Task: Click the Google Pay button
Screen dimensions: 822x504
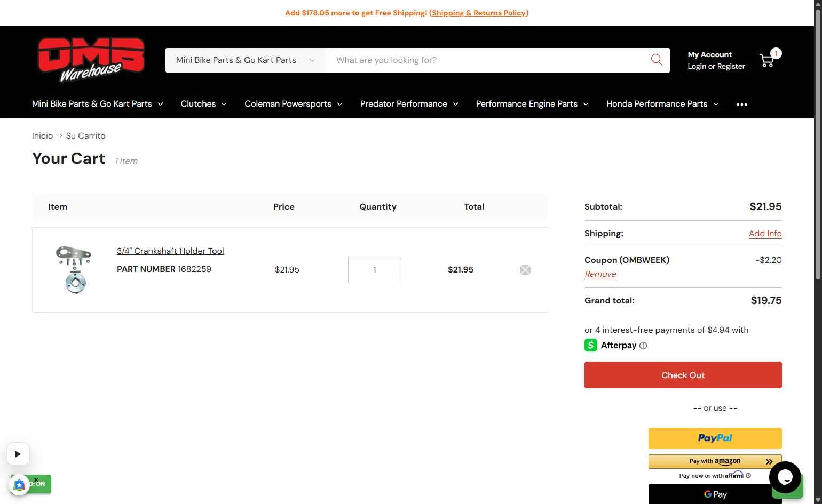Action: 715,494
